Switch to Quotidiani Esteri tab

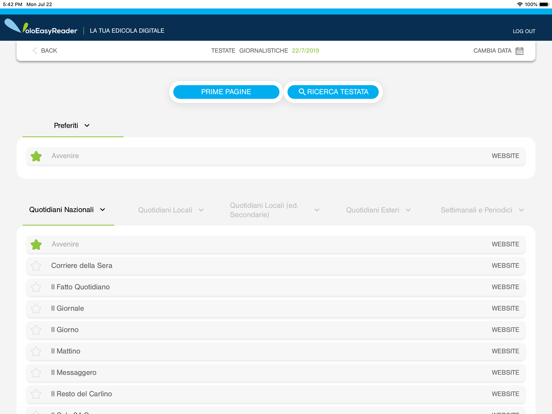tap(372, 210)
